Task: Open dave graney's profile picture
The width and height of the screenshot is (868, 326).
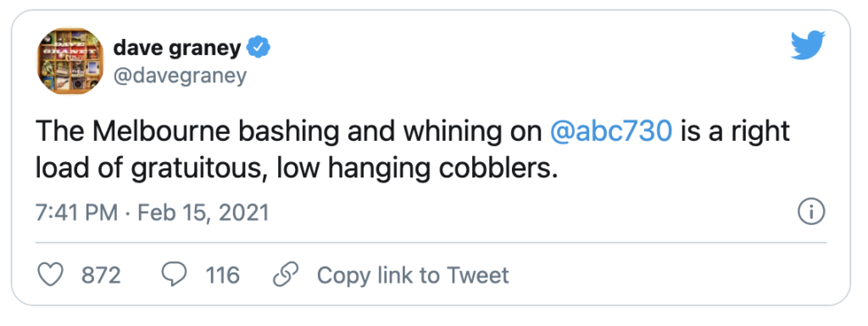Action: [70, 61]
